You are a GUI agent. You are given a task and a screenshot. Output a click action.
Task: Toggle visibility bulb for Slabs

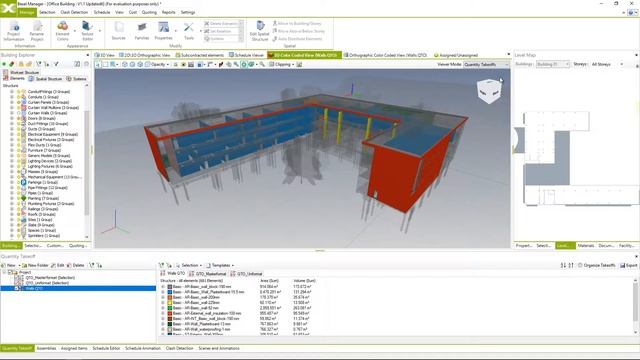pos(18,225)
